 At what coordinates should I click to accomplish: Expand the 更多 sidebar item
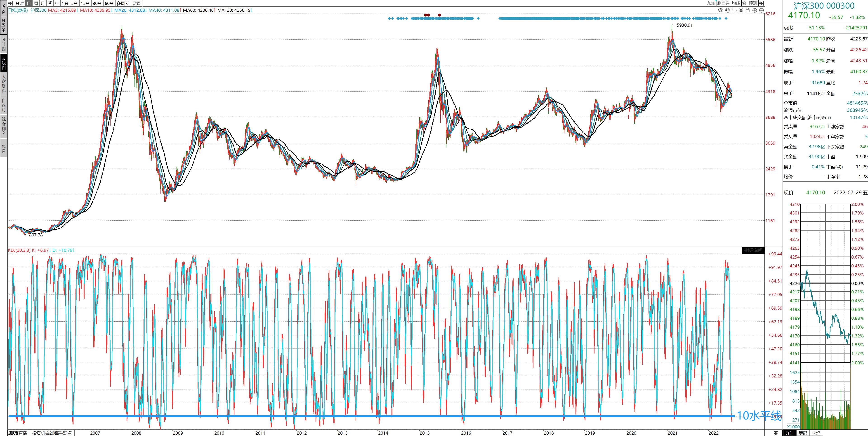[x=4, y=148]
